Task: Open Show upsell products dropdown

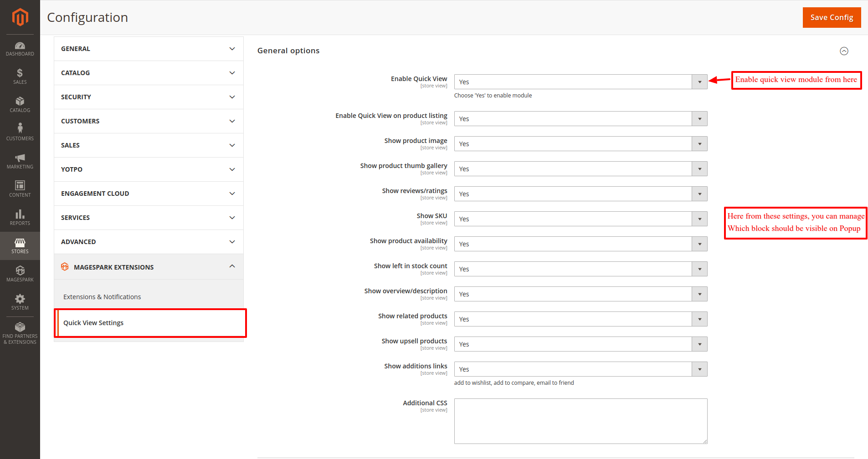Action: 580,344
